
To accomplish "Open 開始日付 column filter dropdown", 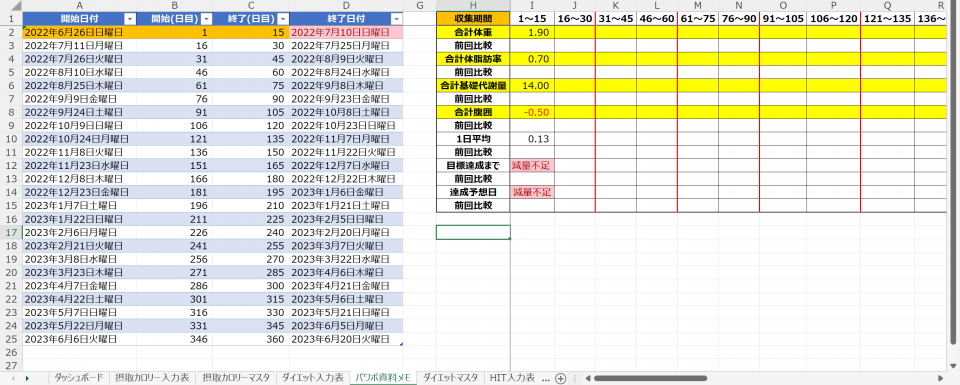I will 130,18.
